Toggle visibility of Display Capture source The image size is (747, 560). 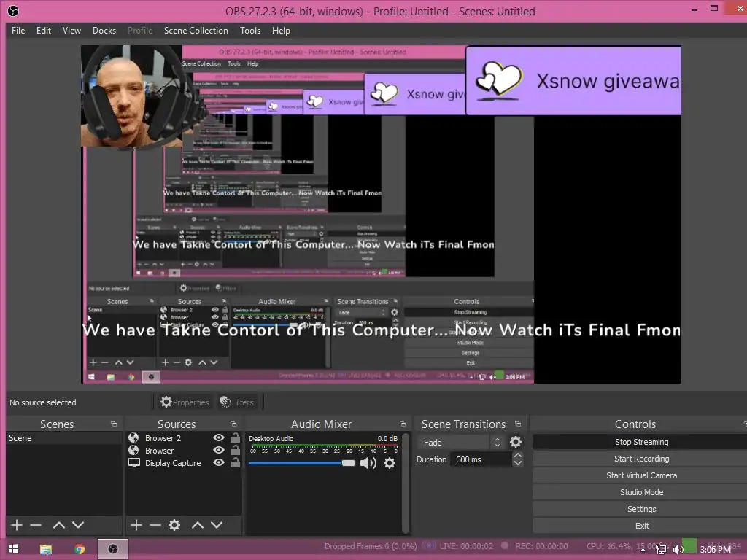(219, 462)
